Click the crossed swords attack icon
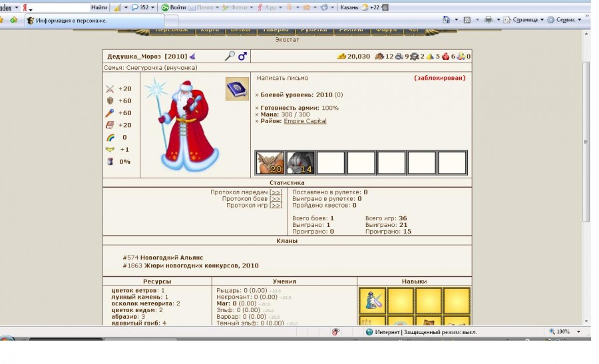599x364 pixels. pos(110,89)
